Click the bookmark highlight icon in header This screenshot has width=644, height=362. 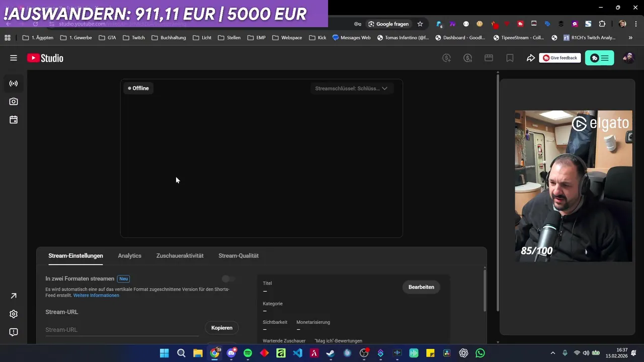(x=510, y=58)
